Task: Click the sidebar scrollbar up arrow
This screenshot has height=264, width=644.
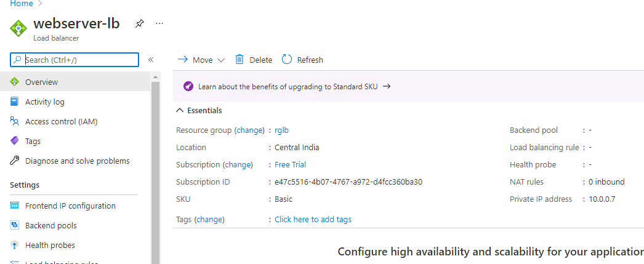Action: [155, 77]
